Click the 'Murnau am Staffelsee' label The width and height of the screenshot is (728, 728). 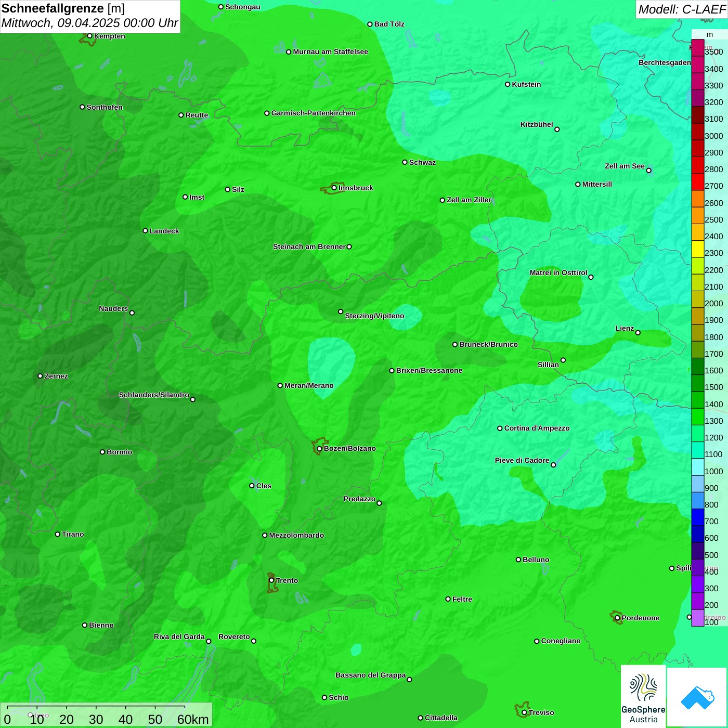tap(331, 51)
